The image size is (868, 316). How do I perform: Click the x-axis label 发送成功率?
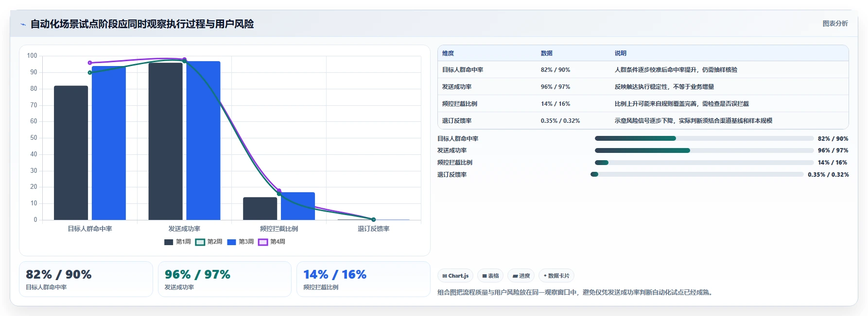184,229
